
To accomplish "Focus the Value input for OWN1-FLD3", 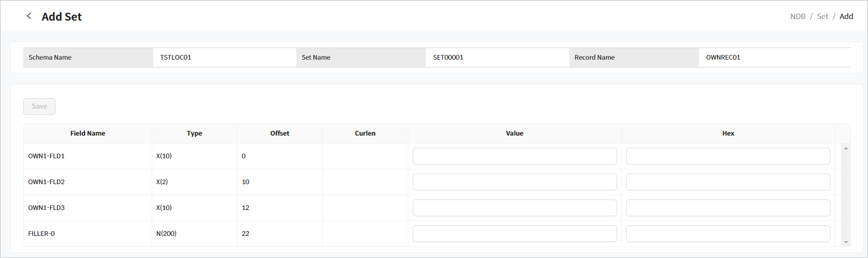I will [514, 208].
